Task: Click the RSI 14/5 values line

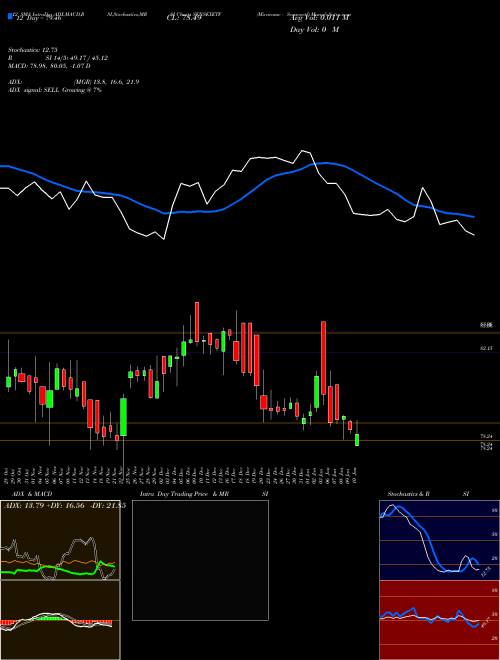Action: (58, 58)
